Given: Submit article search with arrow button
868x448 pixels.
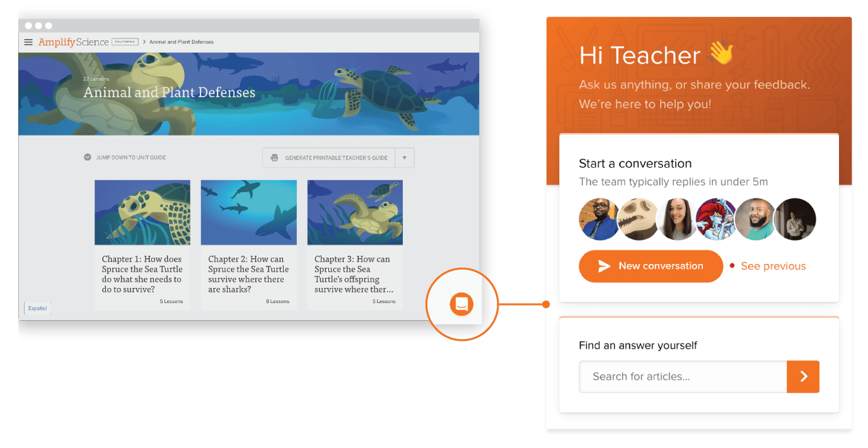Looking at the screenshot, I should [x=803, y=377].
